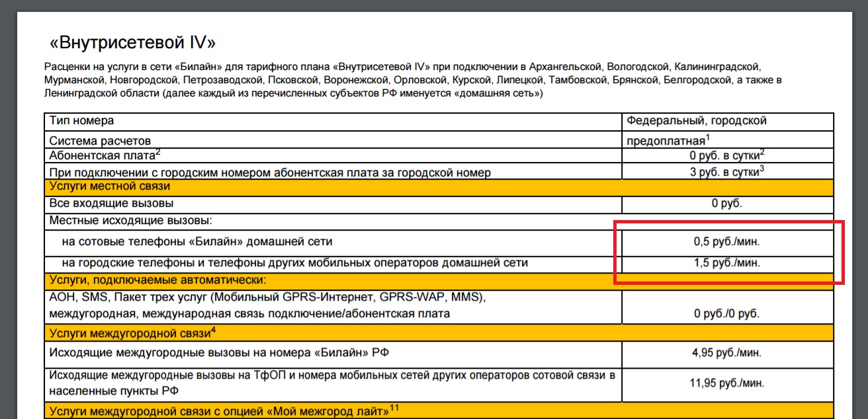Screen dimensions: 868x419
Task: Click the '0,5 руб./мин.' value
Action: click(727, 242)
